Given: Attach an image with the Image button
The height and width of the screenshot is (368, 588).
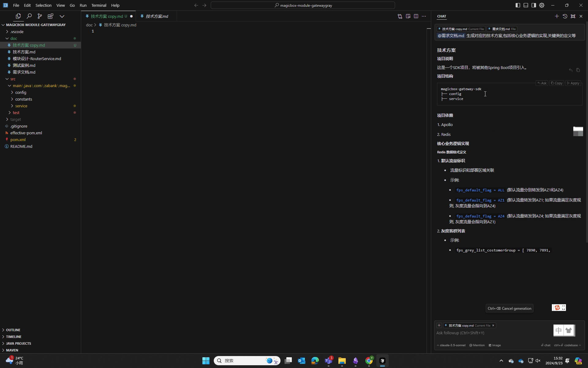Looking at the screenshot, I should click(x=495, y=345).
